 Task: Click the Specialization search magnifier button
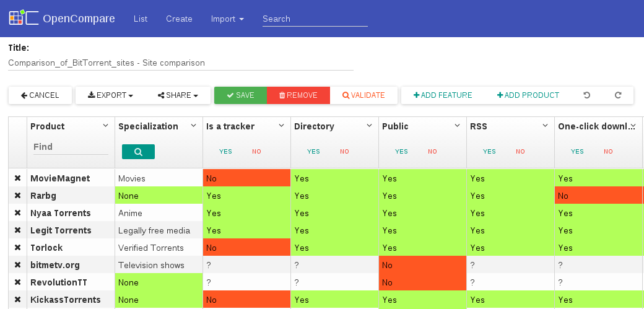click(139, 152)
